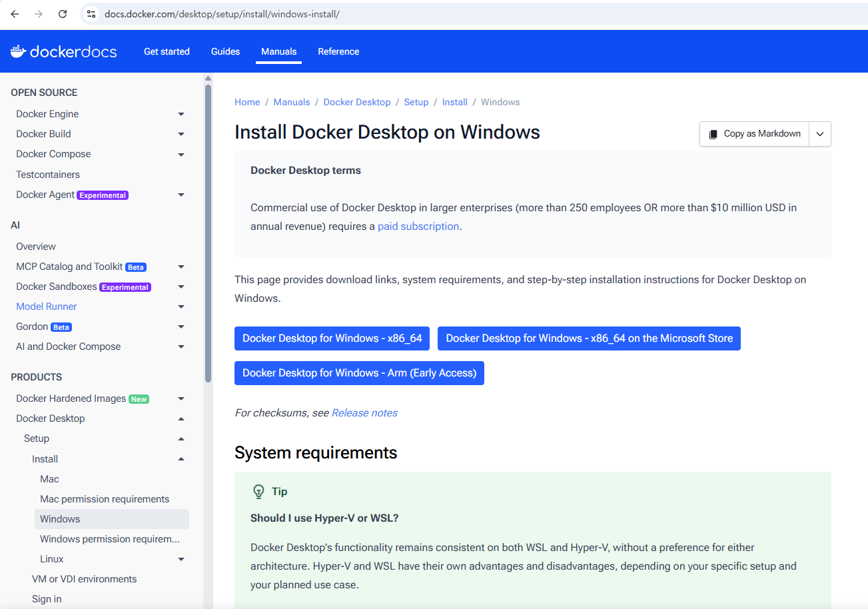Expand the Docker Engine section
This screenshot has width=868, height=609.
point(181,114)
